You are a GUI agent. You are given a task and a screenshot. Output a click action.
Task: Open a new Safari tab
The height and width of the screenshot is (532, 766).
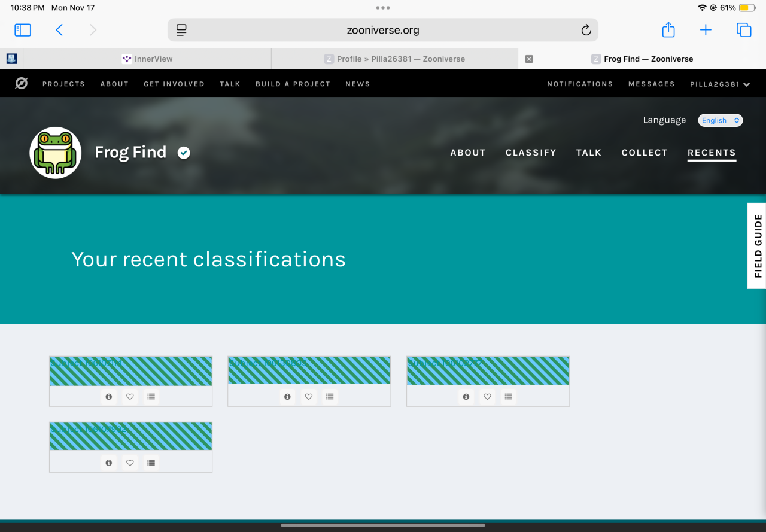706,30
